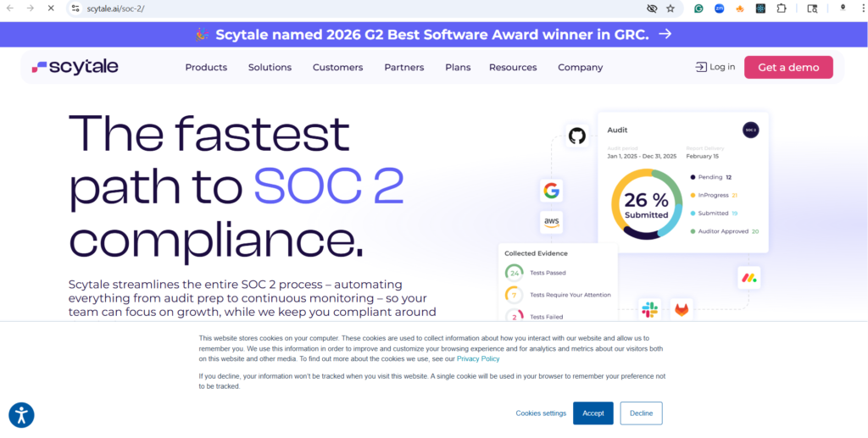This screenshot has height=438, width=868.
Task: Click the tracking-blocked eye icon in address bar
Action: tap(651, 8)
